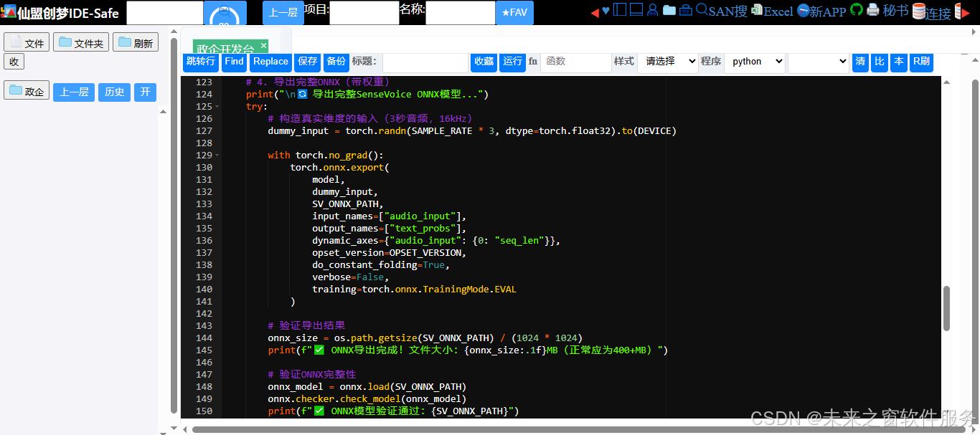Image resolution: width=980 pixels, height=435 pixels.
Task: Collapse the with block at line 129
Action: pos(217,156)
